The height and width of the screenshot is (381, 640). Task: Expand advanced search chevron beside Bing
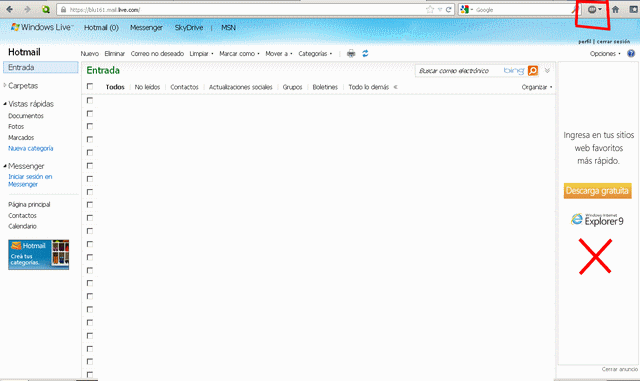coord(547,71)
